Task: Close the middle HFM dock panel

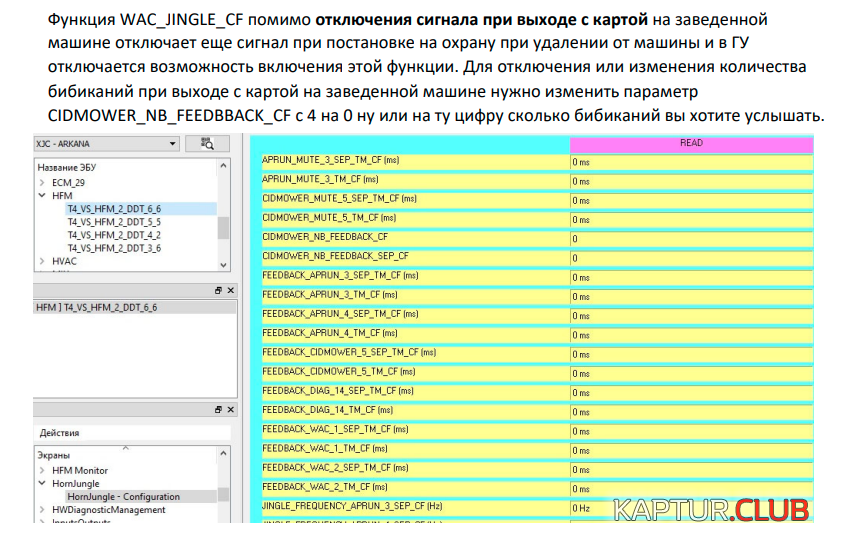Action: point(230,290)
